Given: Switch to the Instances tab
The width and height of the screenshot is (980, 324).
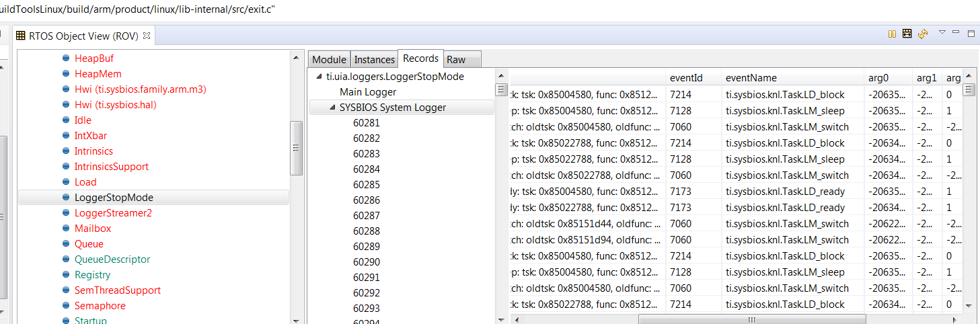Looking at the screenshot, I should click(374, 59).
